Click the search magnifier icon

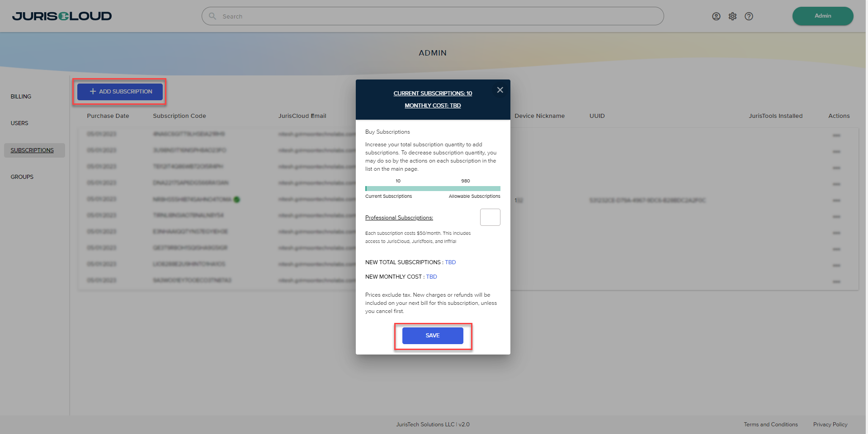click(x=212, y=16)
